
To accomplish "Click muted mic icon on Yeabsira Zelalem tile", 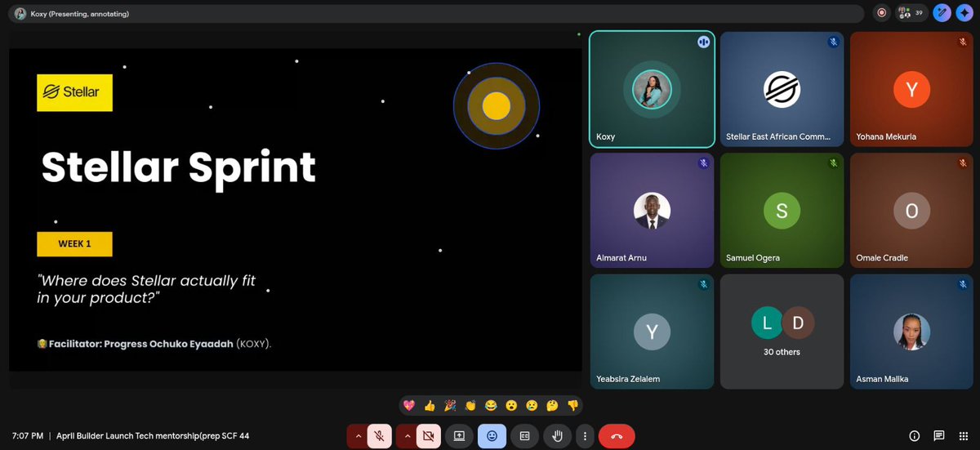I will click(x=703, y=284).
